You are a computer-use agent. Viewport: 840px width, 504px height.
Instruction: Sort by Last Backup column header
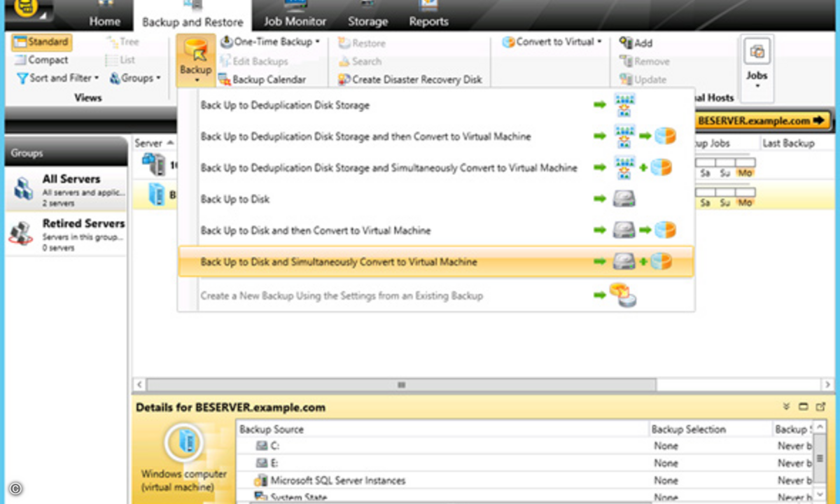(x=789, y=143)
